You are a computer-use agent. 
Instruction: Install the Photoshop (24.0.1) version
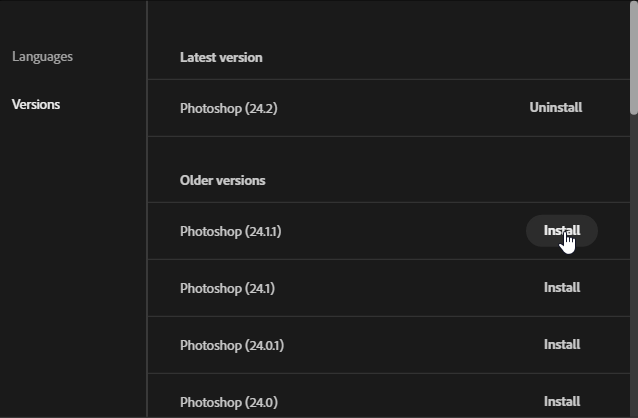pos(561,345)
